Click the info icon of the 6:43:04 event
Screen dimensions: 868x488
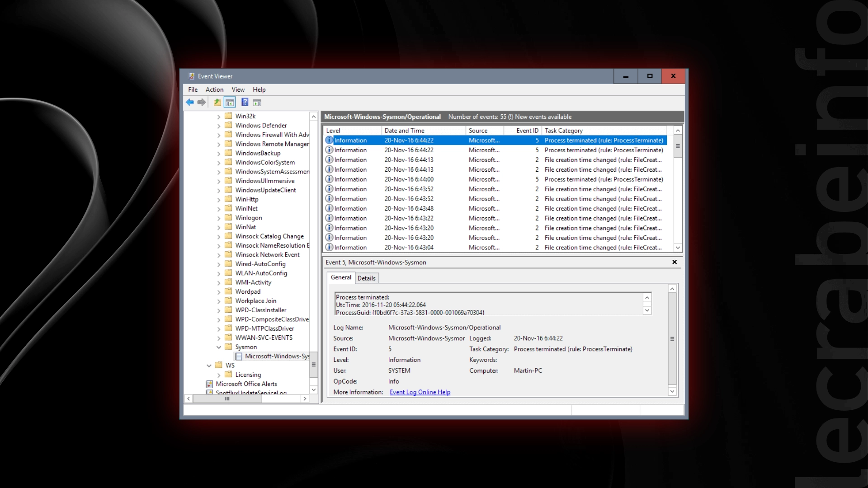coord(330,248)
